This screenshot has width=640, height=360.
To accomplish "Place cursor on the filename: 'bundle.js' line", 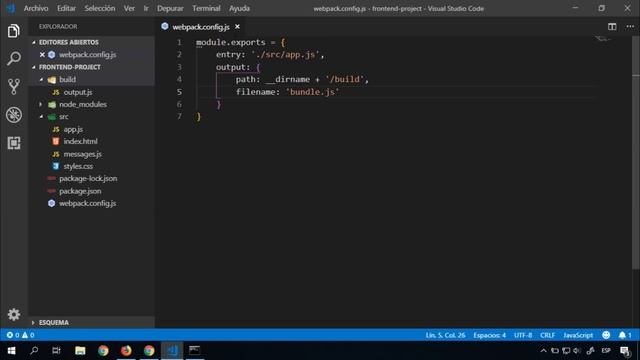I will tap(287, 92).
